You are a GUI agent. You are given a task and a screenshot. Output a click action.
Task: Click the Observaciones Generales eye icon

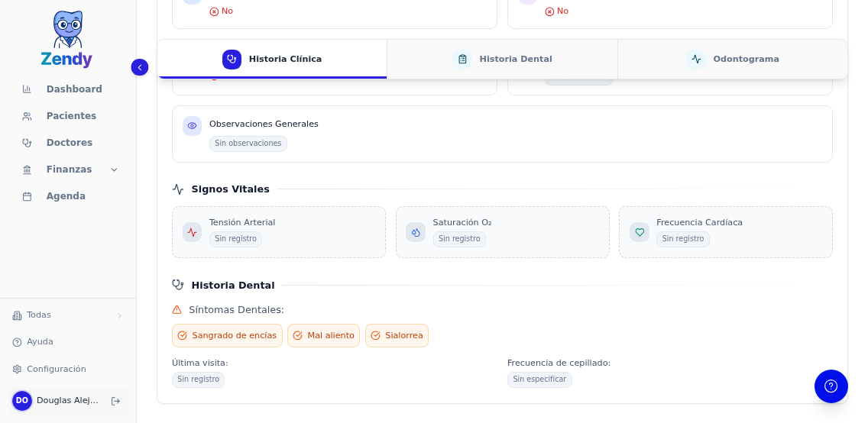click(192, 126)
